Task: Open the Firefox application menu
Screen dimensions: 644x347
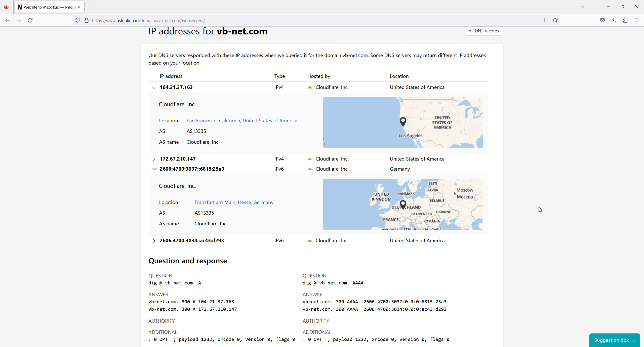Action: (x=636, y=20)
